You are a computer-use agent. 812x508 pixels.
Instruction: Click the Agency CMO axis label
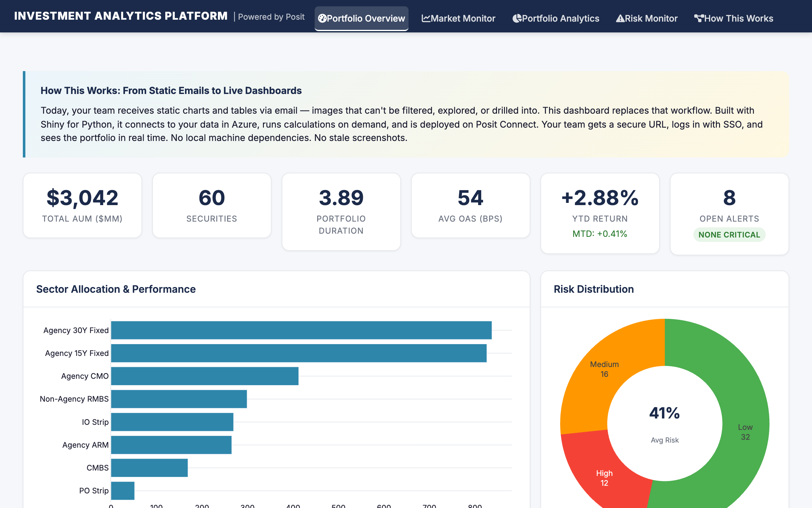pyautogui.click(x=85, y=376)
